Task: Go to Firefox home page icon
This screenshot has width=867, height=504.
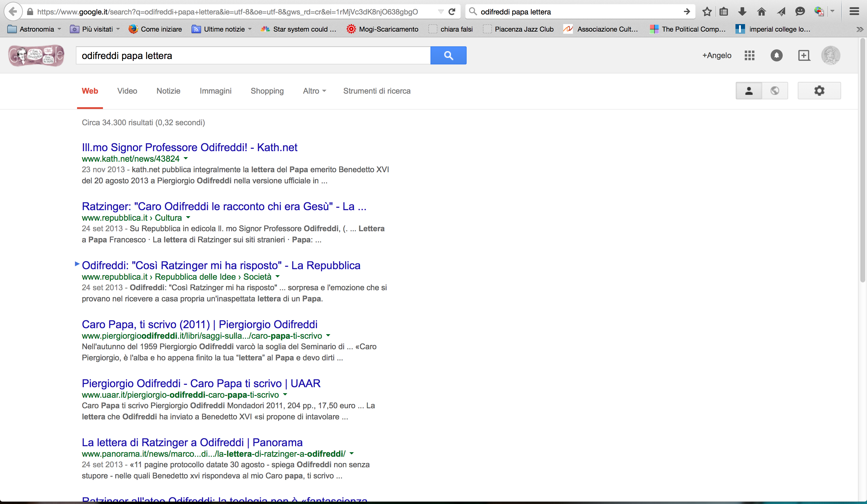Action: 761,12
